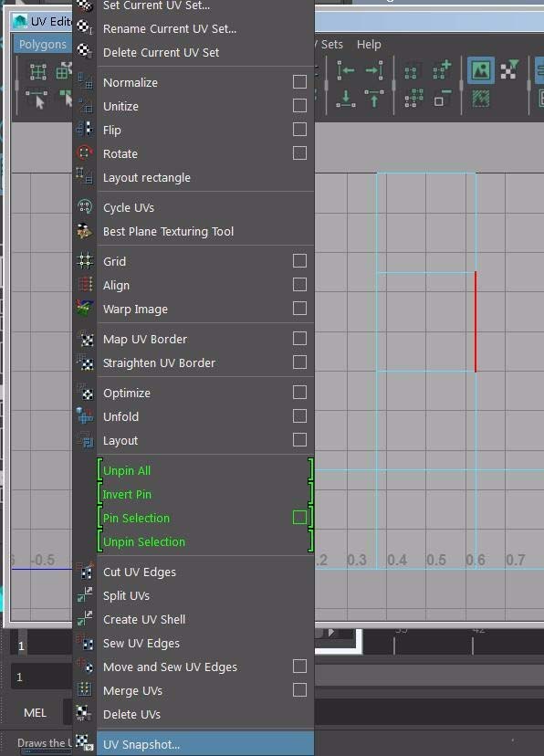Click the Cycle UVs icon
The width and height of the screenshot is (544, 756).
coord(85,207)
